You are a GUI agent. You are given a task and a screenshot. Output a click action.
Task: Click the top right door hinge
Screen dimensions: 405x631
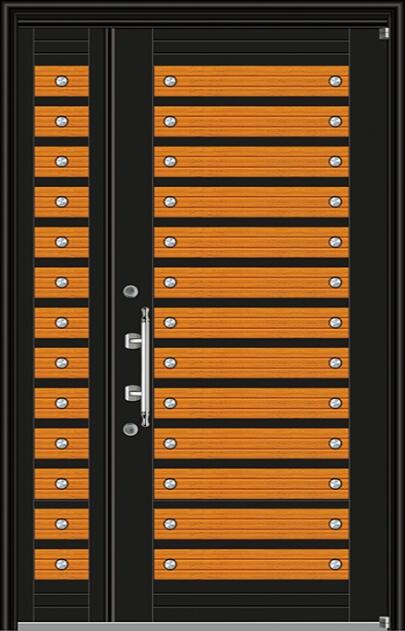(x=384, y=33)
